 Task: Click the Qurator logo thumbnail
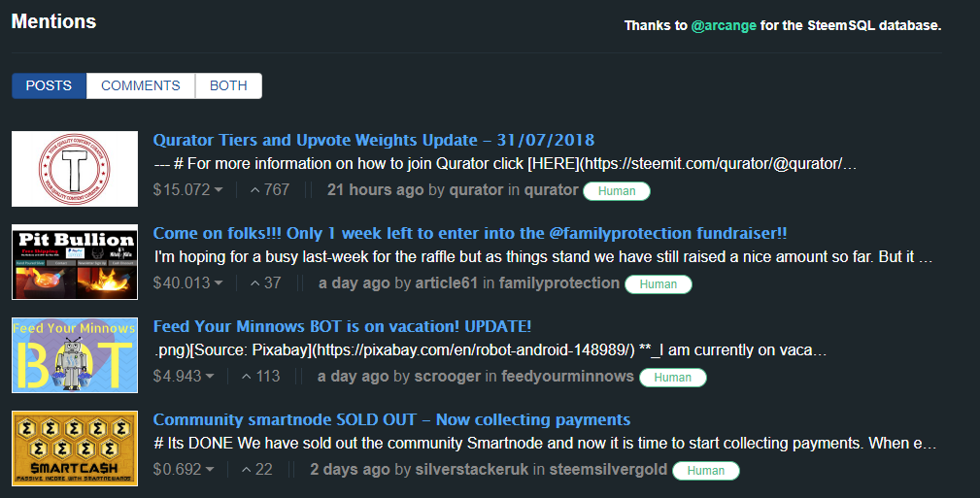pos(75,169)
